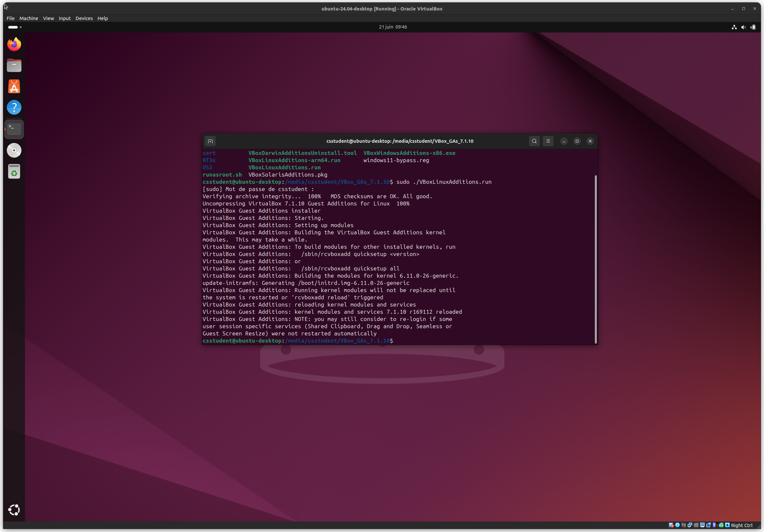The width and height of the screenshot is (764, 532).
Task: Open Firefox from the Ubuntu dock
Action: pyautogui.click(x=14, y=44)
